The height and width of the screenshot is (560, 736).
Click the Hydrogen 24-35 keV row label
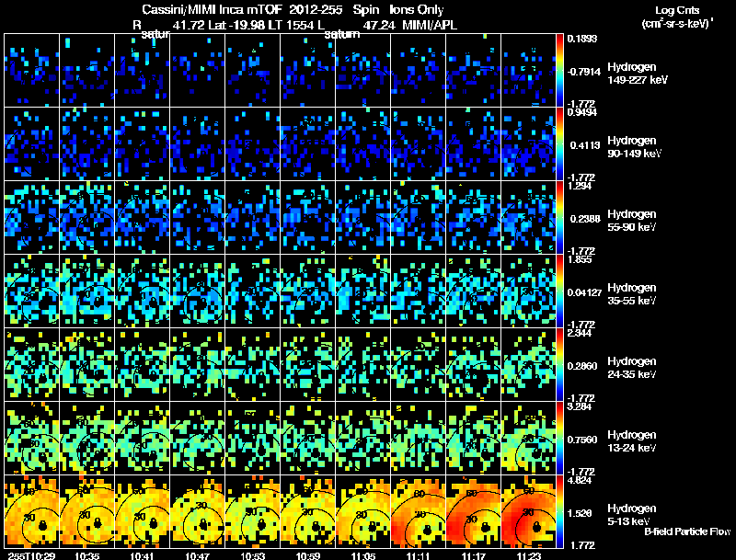(x=632, y=368)
